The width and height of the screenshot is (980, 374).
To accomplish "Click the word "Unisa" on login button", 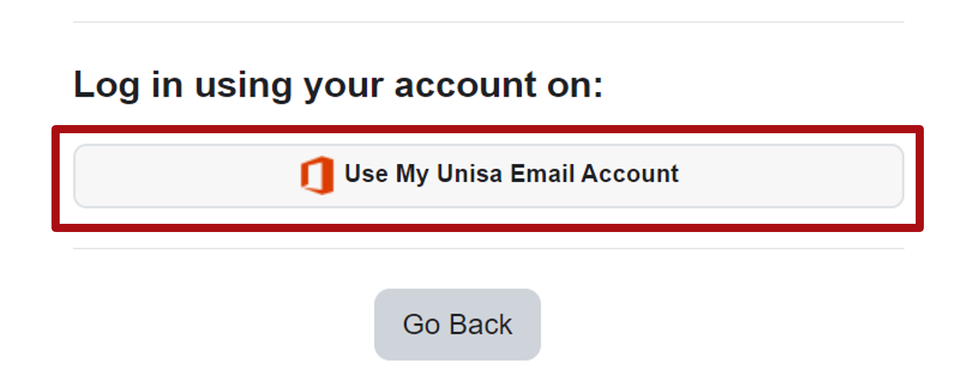I will click(470, 174).
